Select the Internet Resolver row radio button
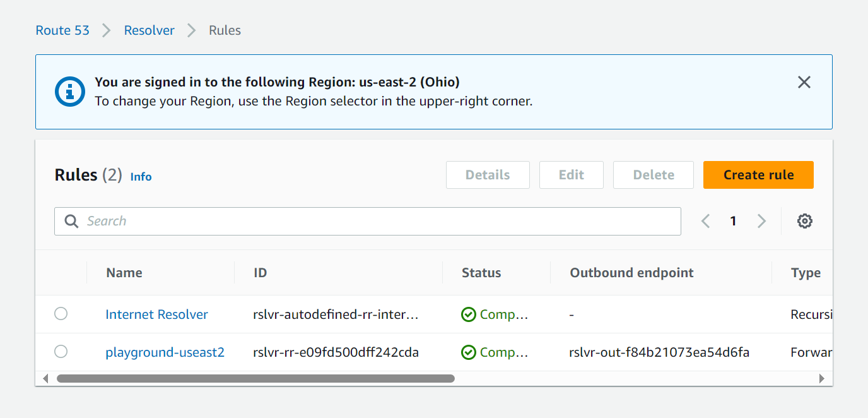 61,313
